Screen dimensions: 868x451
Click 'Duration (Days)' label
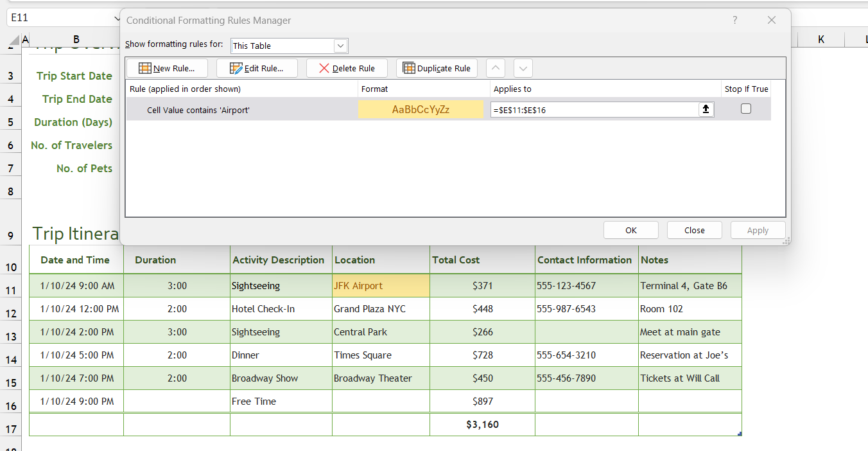[73, 122]
